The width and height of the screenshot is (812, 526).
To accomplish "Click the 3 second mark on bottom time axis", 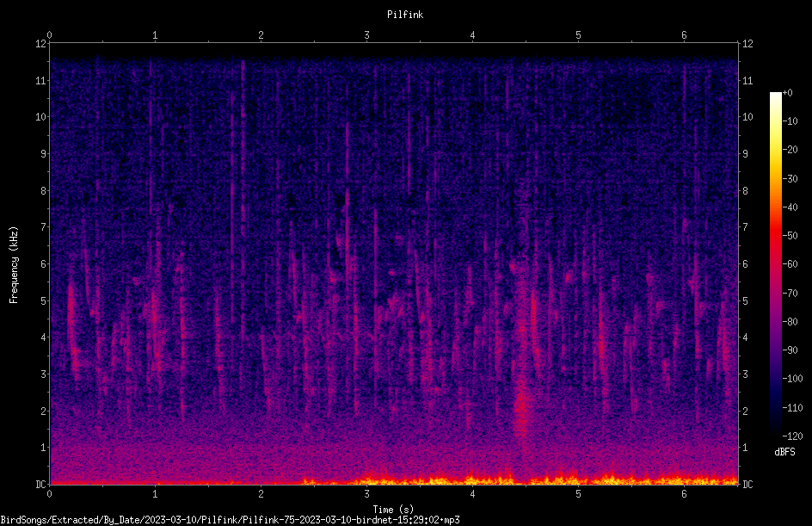I will point(366,494).
